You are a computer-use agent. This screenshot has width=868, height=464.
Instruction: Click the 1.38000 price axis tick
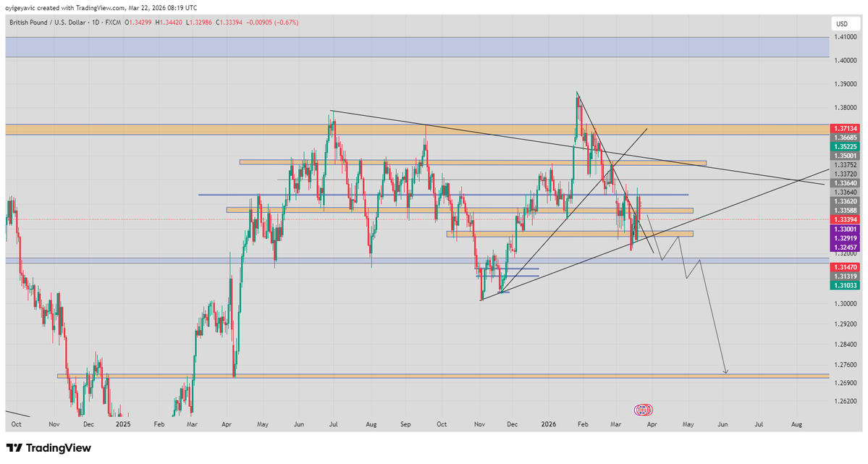(x=846, y=108)
